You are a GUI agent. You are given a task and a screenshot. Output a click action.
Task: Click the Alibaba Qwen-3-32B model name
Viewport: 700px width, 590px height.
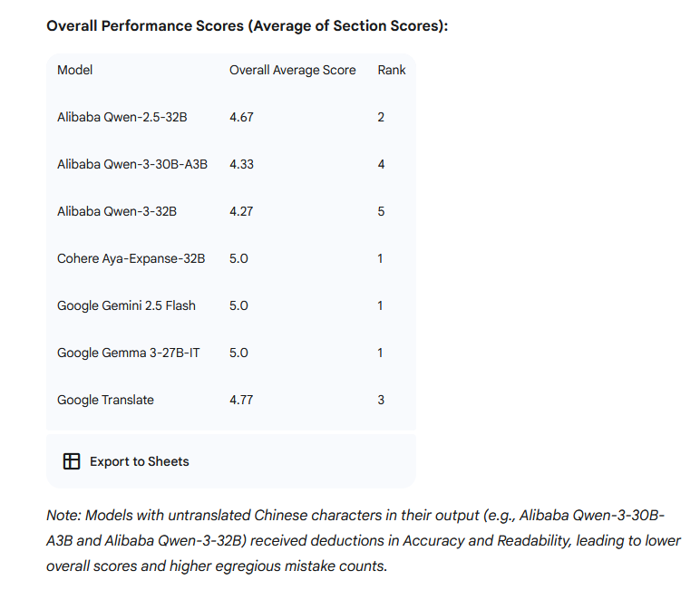[117, 211]
